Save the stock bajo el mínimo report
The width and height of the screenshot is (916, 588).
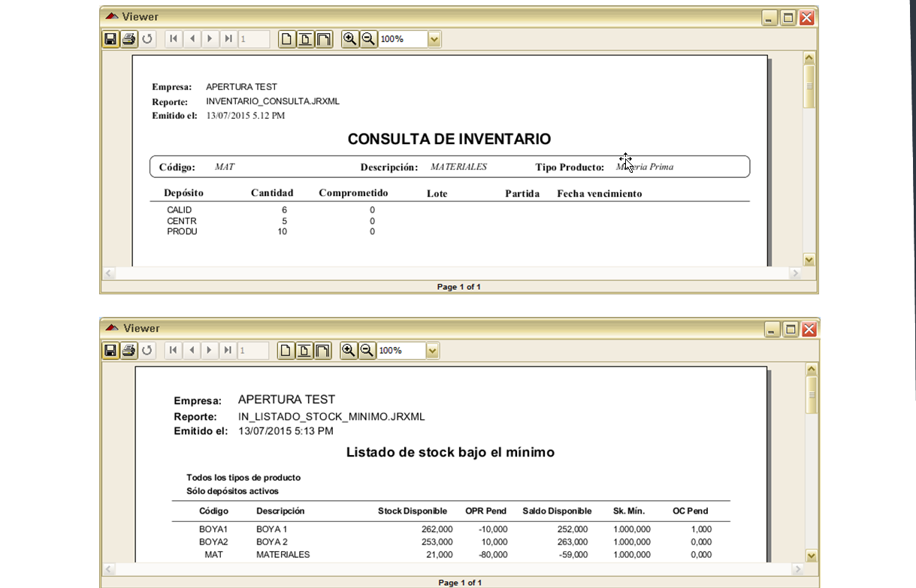pyautogui.click(x=110, y=351)
